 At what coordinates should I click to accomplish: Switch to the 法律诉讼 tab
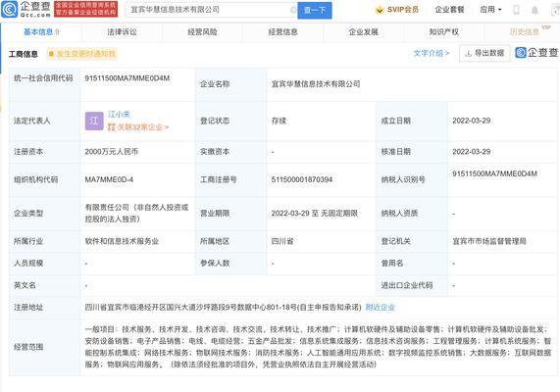pos(122,32)
